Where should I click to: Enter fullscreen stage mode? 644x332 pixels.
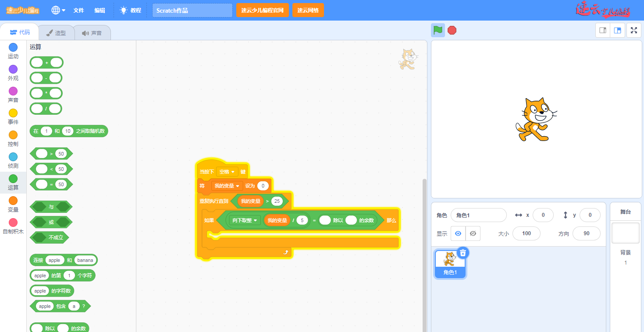pyautogui.click(x=633, y=30)
